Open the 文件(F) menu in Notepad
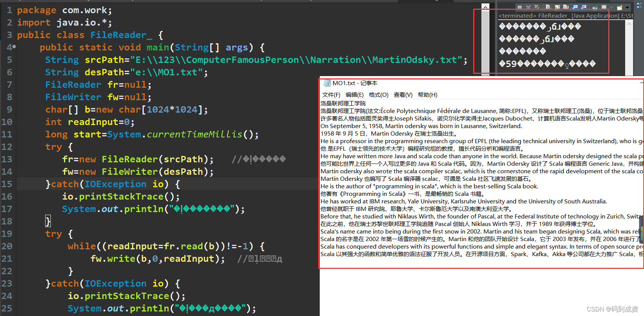The image size is (644, 316). [x=331, y=95]
